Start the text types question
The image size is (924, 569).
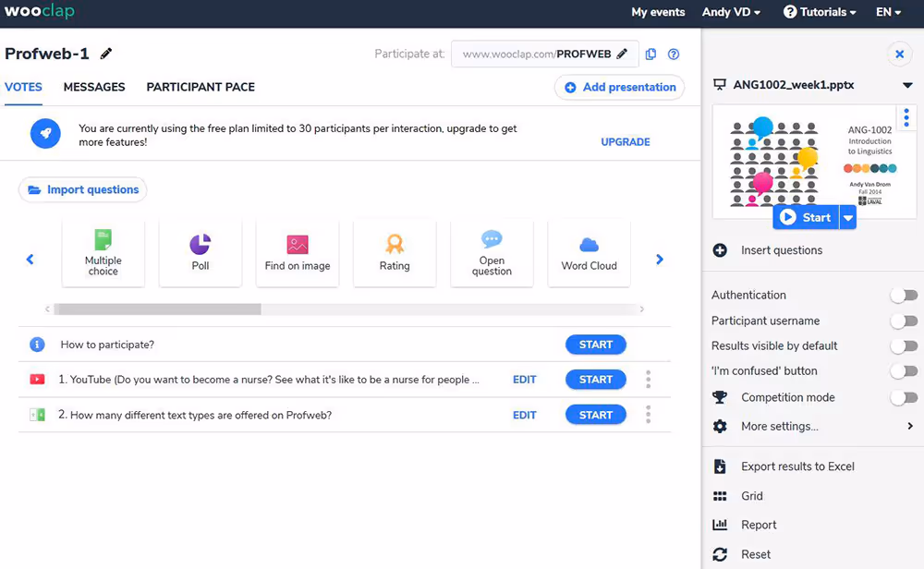[x=596, y=415]
